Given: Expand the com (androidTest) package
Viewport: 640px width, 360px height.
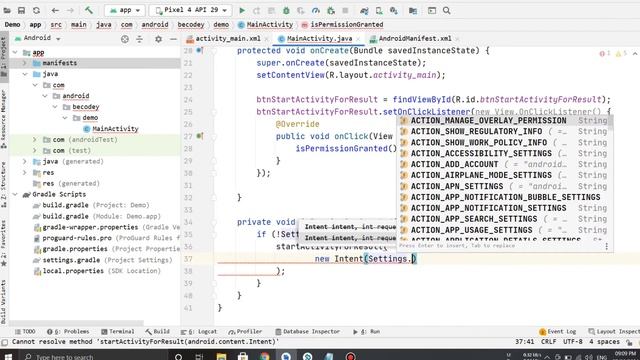Looking at the screenshot, I should tap(35, 140).
